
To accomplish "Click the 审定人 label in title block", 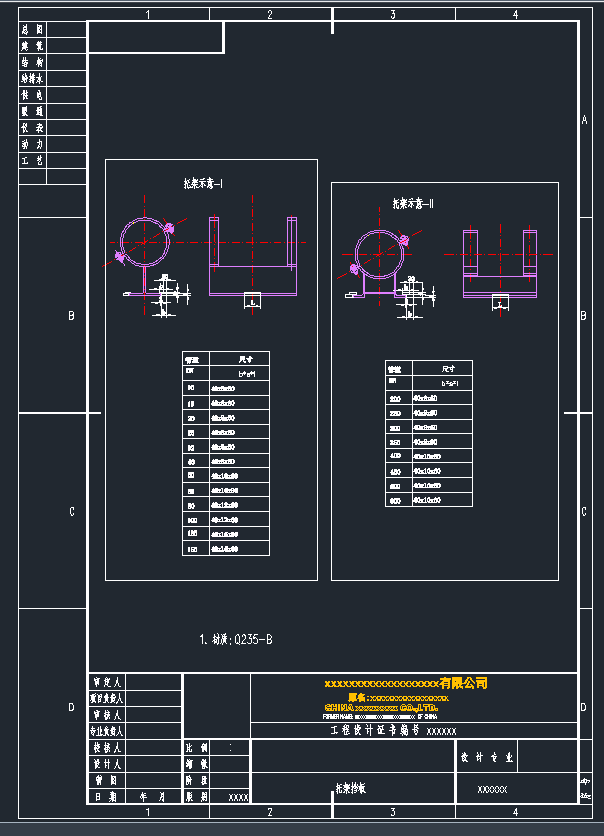I will [106, 682].
